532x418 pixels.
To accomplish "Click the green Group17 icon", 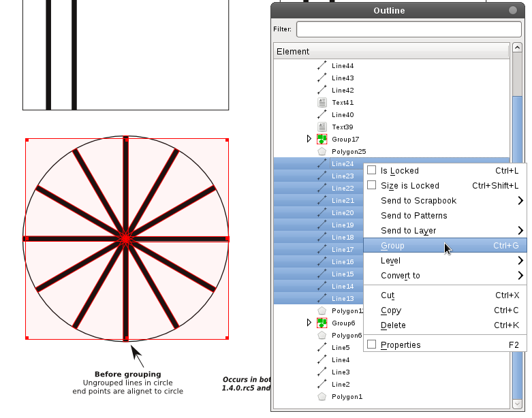I will pyautogui.click(x=322, y=140).
